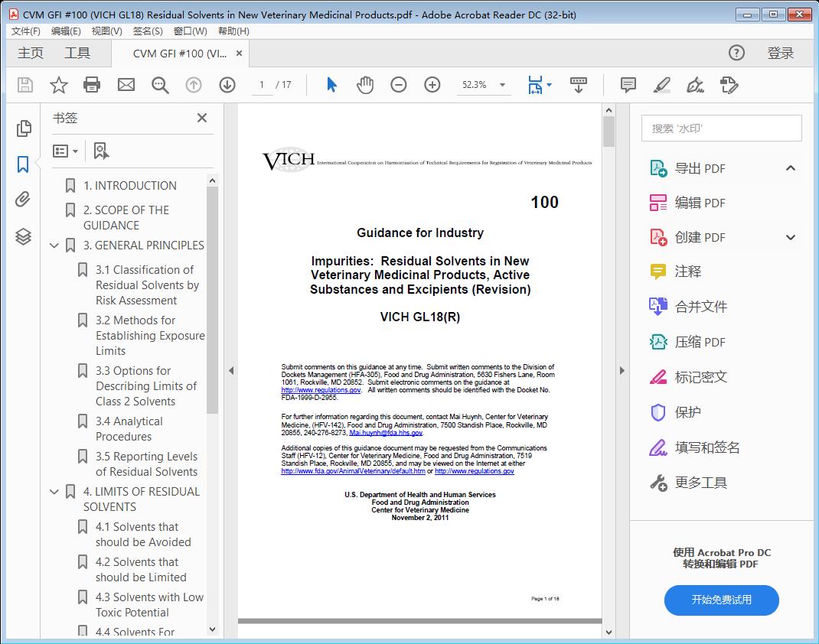Add a sticky note with the comment icon
The height and width of the screenshot is (644, 819).
[628, 85]
